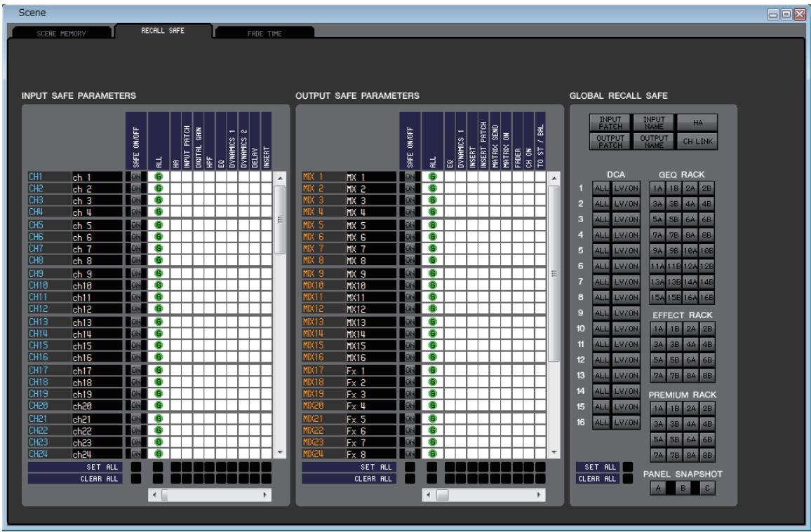The height and width of the screenshot is (532, 811).
Task: Click PANEL SNAPSHOT C button
Action: [707, 488]
